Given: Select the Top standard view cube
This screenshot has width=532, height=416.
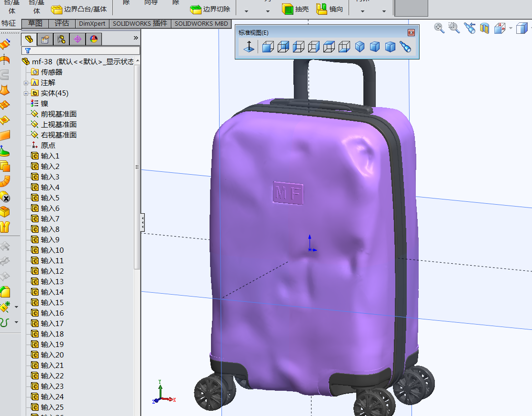Looking at the screenshot, I should click(x=329, y=47).
